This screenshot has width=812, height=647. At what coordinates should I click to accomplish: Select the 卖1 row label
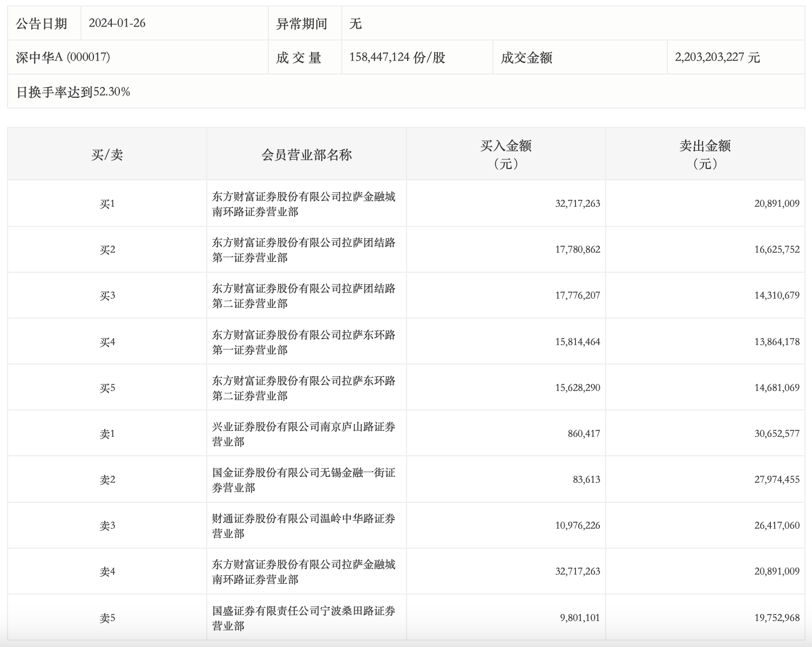pos(107,434)
